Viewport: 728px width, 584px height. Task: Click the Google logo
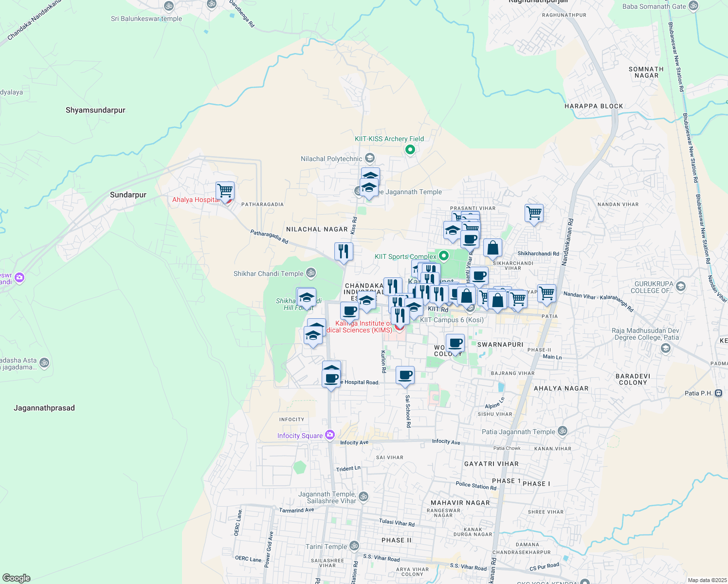tap(17, 578)
